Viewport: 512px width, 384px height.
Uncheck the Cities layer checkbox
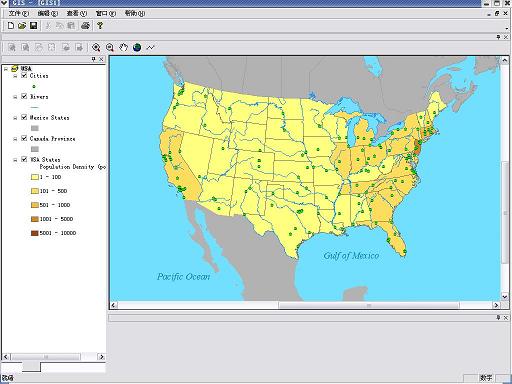pos(24,76)
